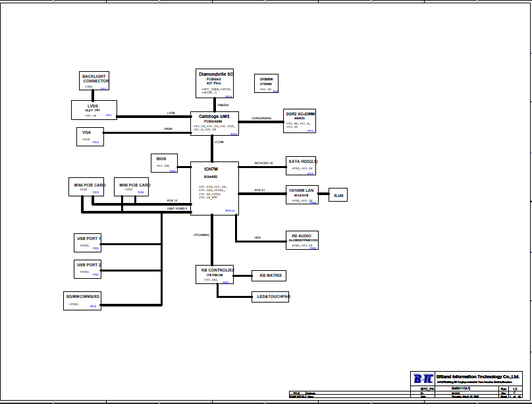Image resolution: width=532 pixels, height=404 pixels.
Task: Click the FCBGA998 text under Calistoga GMS
Action: pyautogui.click(x=213, y=121)
